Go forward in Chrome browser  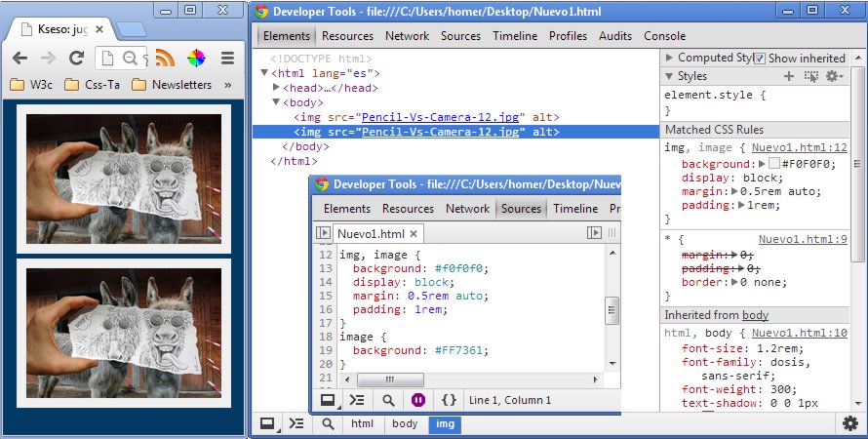tap(48, 58)
